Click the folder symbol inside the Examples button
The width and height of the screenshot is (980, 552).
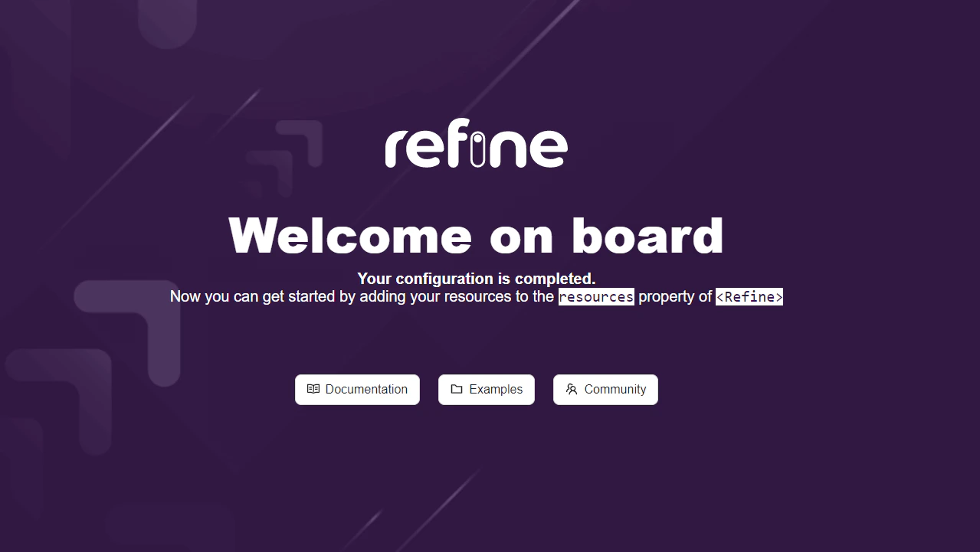pyautogui.click(x=457, y=389)
